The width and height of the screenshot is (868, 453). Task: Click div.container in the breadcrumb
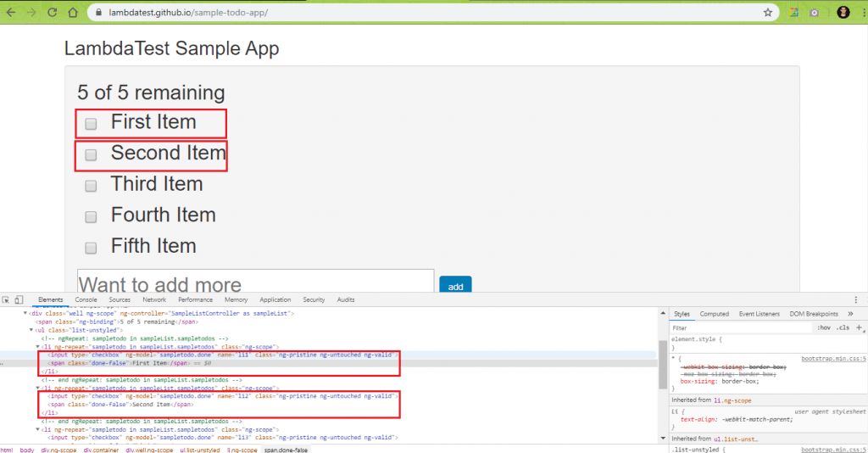[102, 450]
